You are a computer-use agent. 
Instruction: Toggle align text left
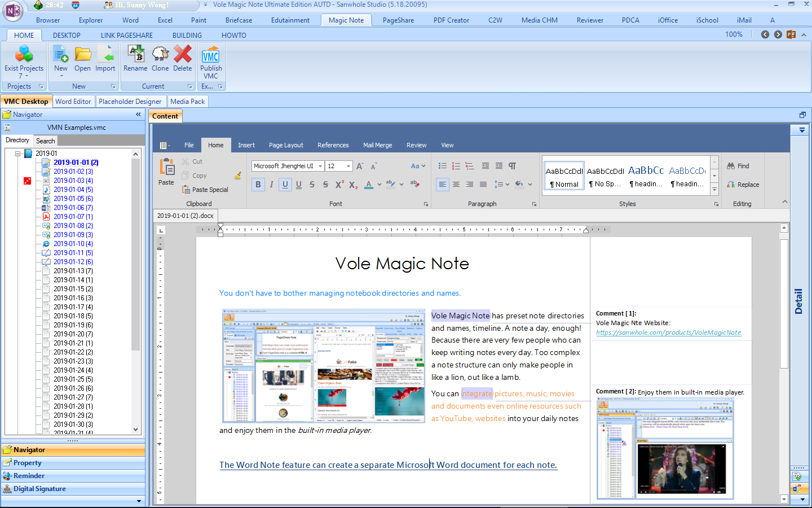click(x=443, y=185)
